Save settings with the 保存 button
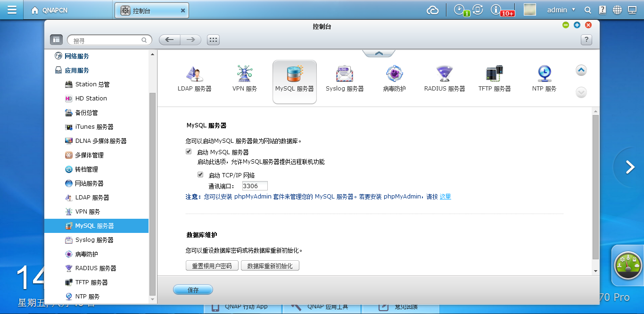This screenshot has height=314, width=644. point(193,290)
